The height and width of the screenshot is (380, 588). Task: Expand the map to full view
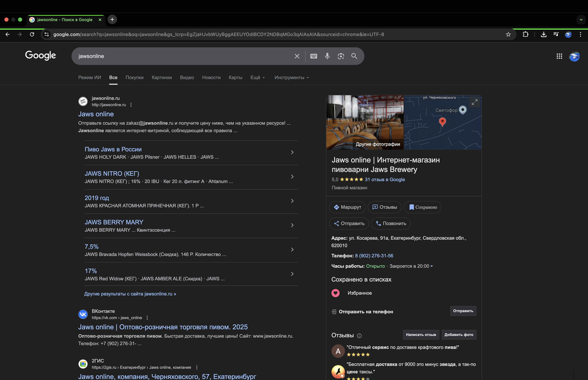click(474, 102)
